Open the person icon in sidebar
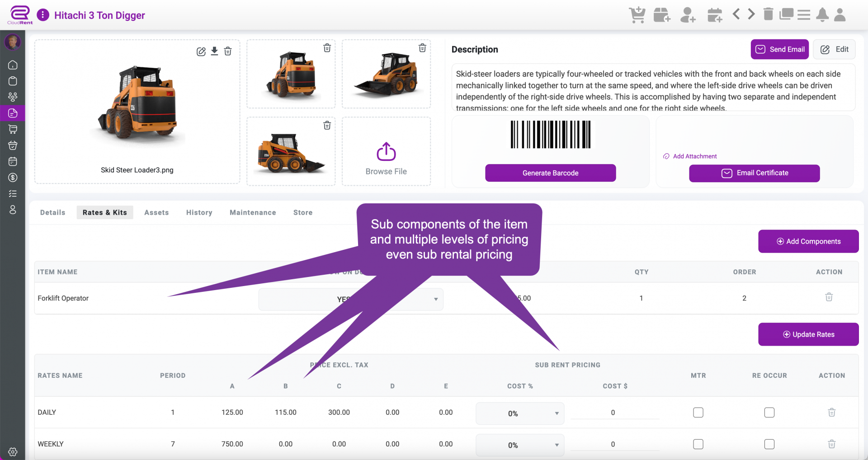The height and width of the screenshot is (460, 868). tap(13, 210)
